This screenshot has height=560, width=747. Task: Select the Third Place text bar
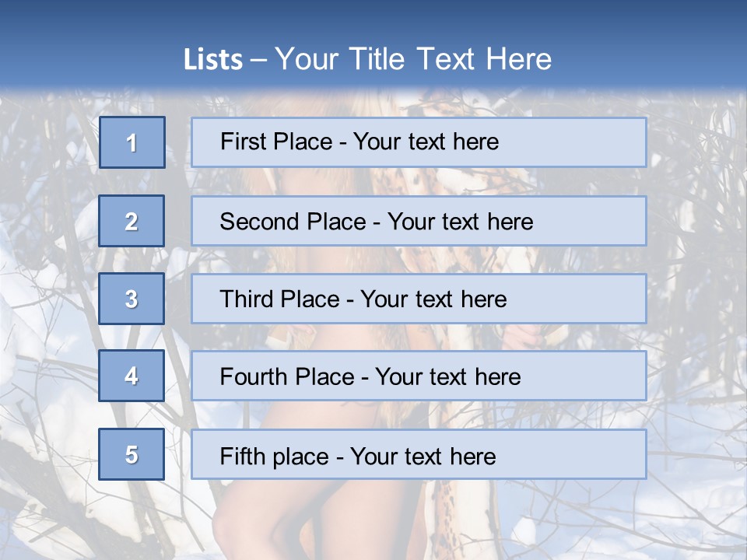point(419,299)
